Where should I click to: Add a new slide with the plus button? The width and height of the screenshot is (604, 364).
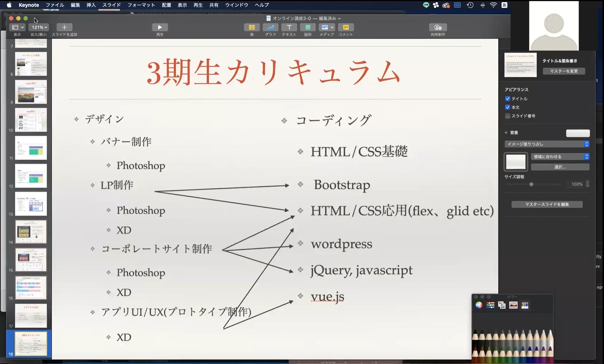(64, 27)
